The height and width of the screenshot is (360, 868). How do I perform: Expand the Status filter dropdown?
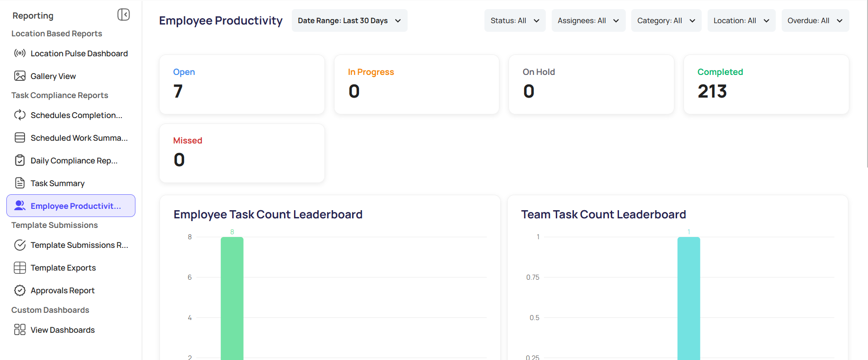point(515,20)
